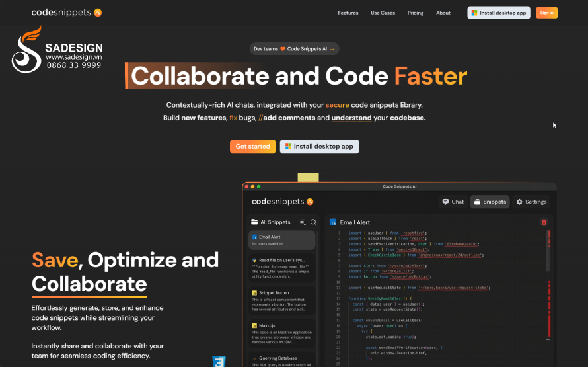588x367 pixels.
Task: Click the All Snippets folder icon
Action: pyautogui.click(x=254, y=222)
